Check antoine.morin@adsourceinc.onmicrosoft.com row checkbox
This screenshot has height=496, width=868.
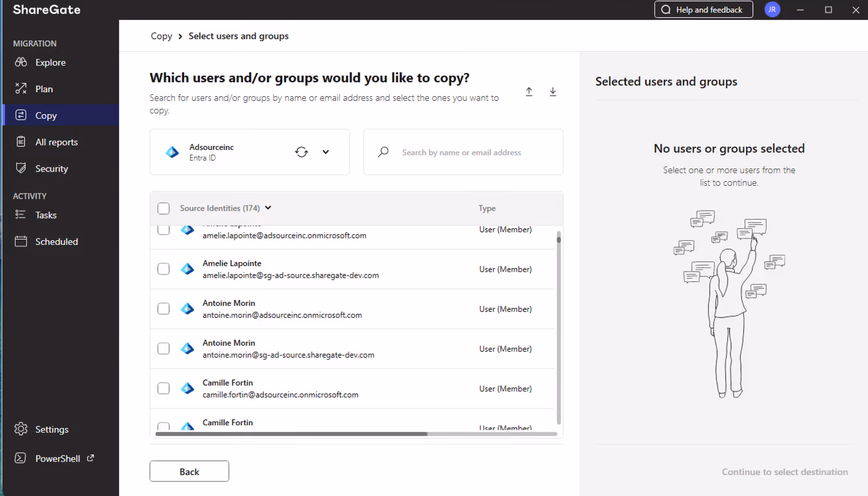click(x=164, y=309)
